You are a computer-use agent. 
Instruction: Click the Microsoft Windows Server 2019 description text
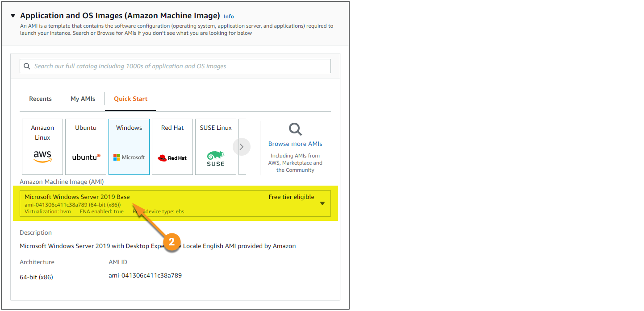pos(158,246)
